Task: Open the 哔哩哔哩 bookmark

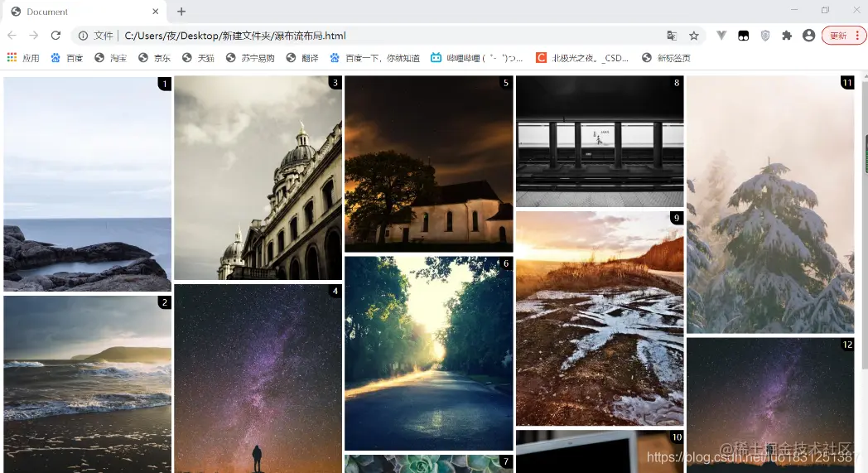Action: click(x=476, y=58)
